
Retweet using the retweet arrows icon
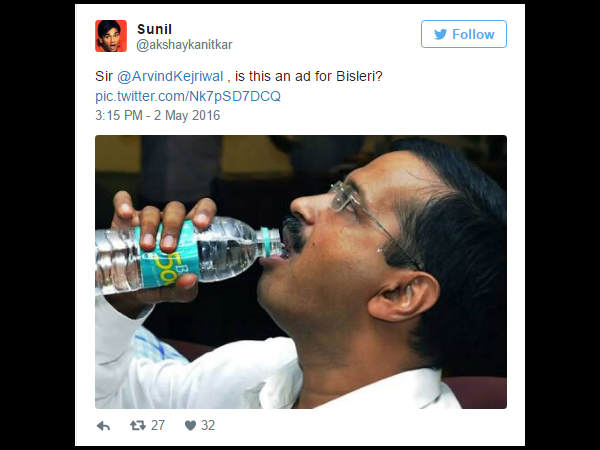(x=138, y=425)
